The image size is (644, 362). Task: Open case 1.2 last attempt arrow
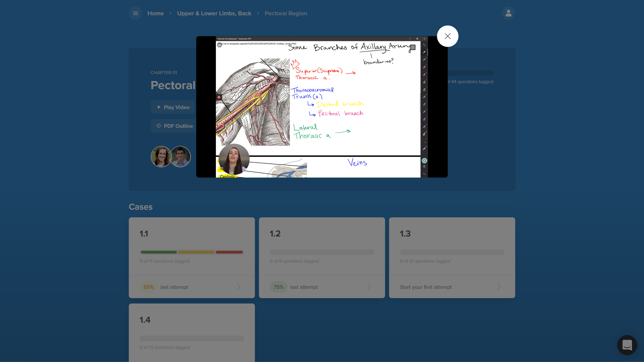[369, 287]
